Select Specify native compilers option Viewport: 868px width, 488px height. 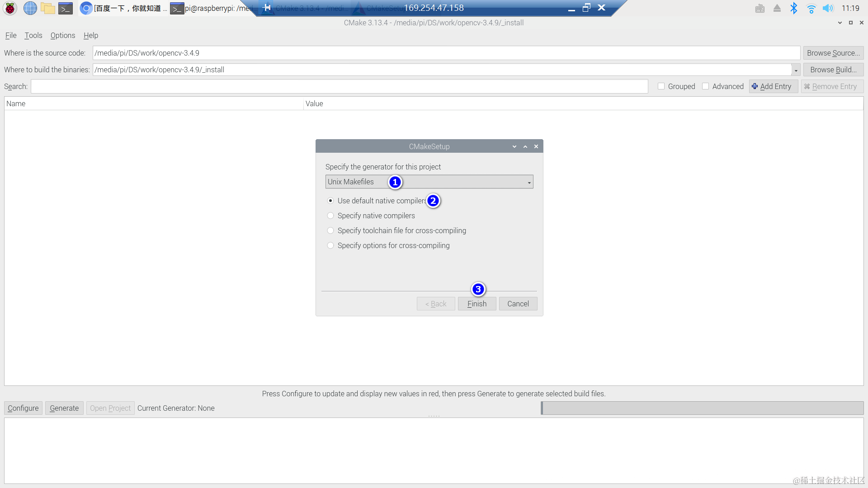click(x=330, y=216)
